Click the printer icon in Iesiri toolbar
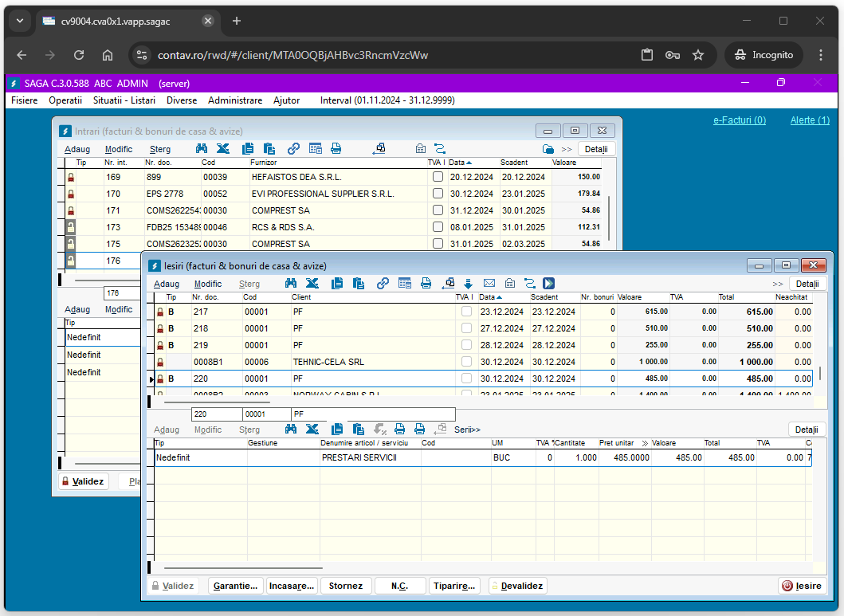844x616 pixels. 426,283
